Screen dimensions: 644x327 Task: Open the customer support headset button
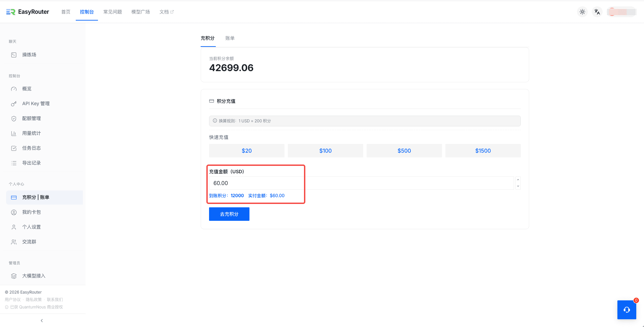(627, 310)
